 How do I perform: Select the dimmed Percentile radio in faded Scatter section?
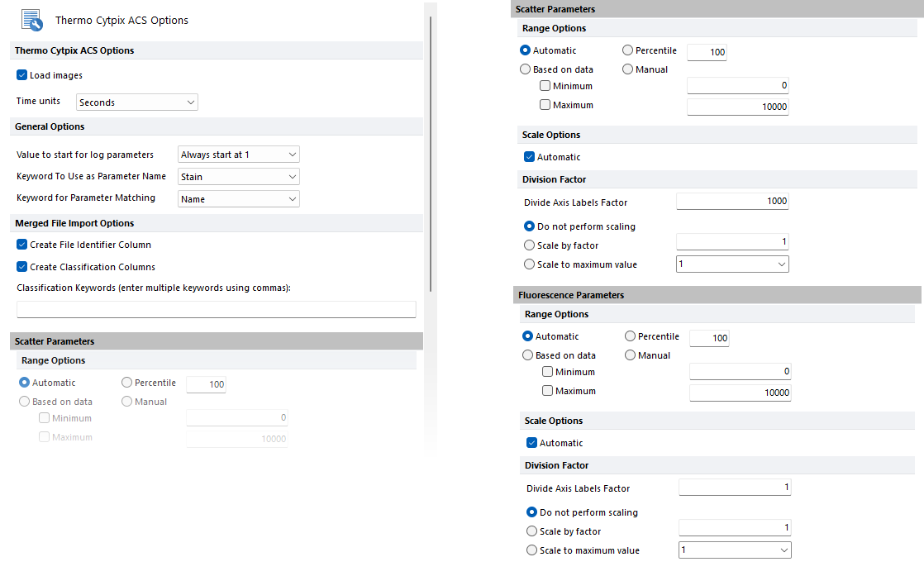coord(126,383)
